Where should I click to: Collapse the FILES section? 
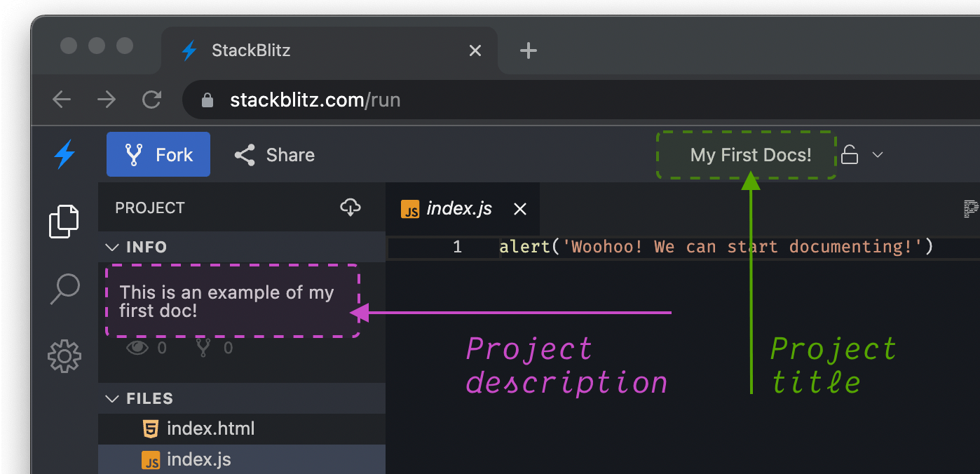pos(113,398)
